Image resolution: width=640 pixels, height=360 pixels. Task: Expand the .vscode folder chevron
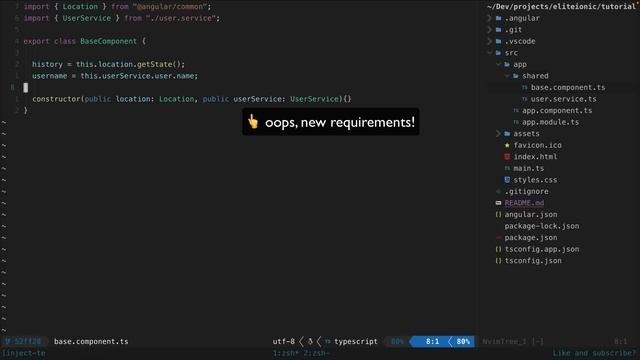(x=489, y=41)
